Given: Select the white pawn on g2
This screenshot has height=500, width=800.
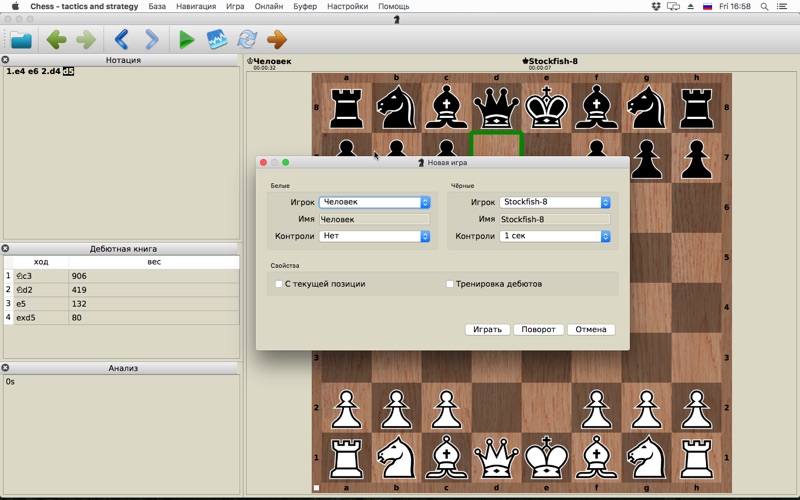Looking at the screenshot, I should click(x=646, y=408).
